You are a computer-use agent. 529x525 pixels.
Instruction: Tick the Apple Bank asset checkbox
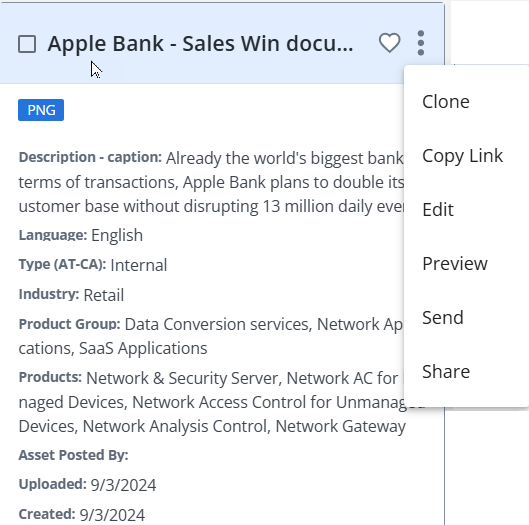pos(27,44)
